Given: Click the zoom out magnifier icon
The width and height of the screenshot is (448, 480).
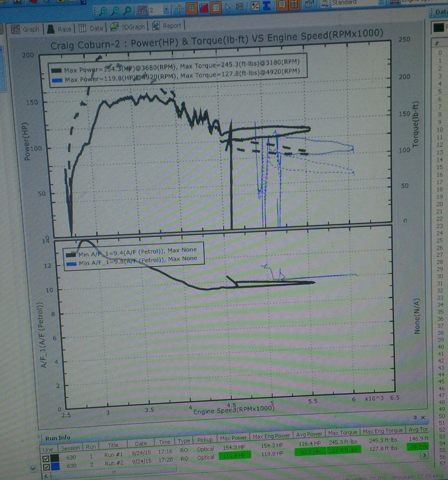Looking at the screenshot, I should click(115, 11).
